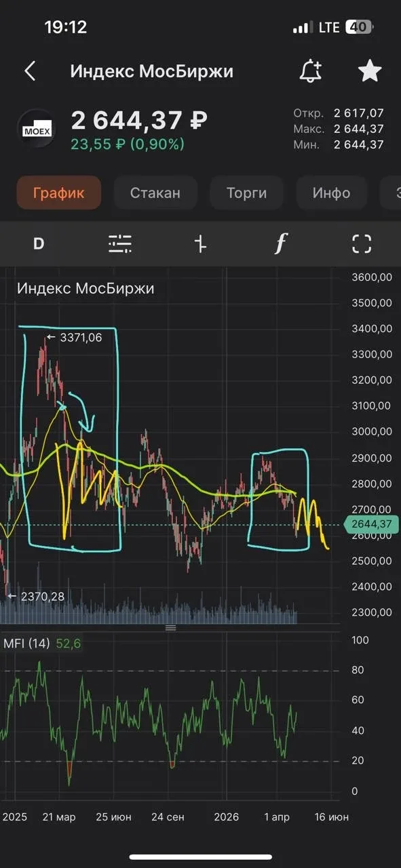401x868 pixels.
Task: Grab the divider handle between chart panels
Action: coord(171,628)
